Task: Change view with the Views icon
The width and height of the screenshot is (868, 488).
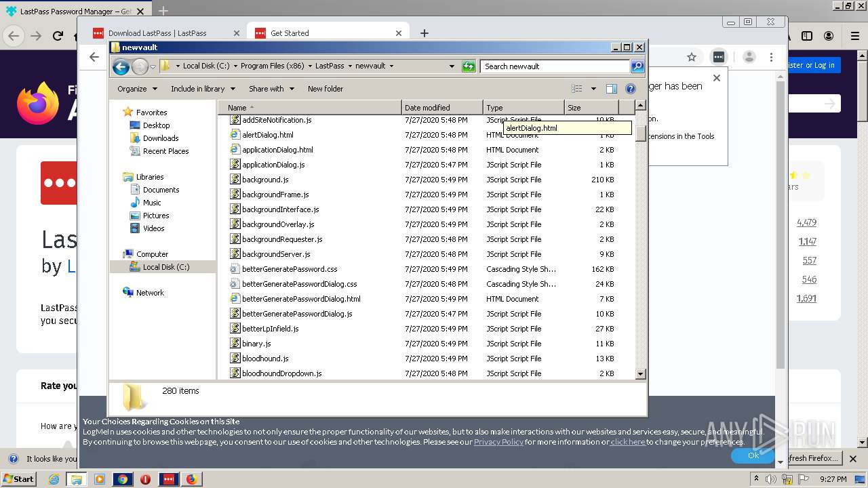Action: pos(576,89)
